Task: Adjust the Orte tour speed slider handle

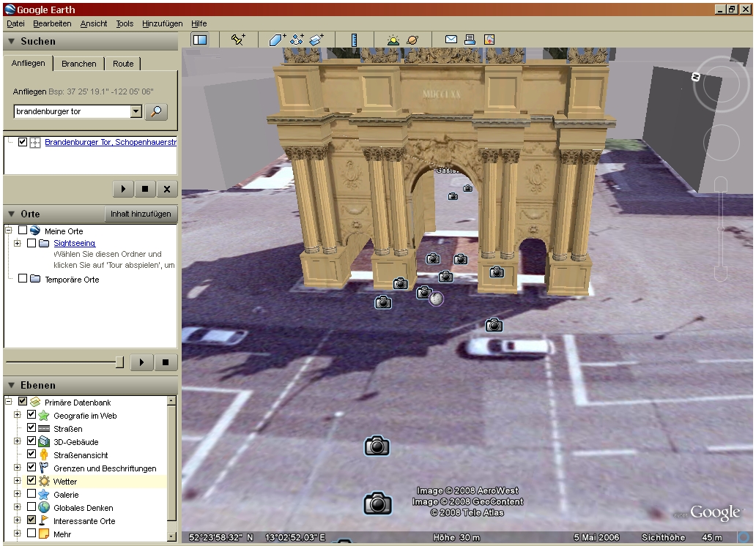Action: pyautogui.click(x=119, y=362)
